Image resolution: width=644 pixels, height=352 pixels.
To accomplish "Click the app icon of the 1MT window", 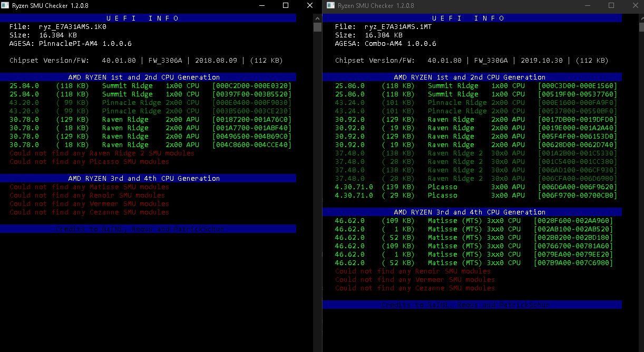I will coord(330,5).
